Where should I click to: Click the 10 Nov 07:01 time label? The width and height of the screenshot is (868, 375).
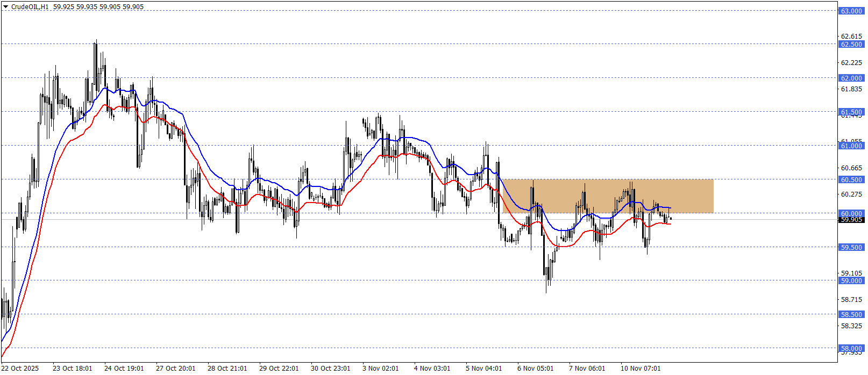[x=640, y=369]
